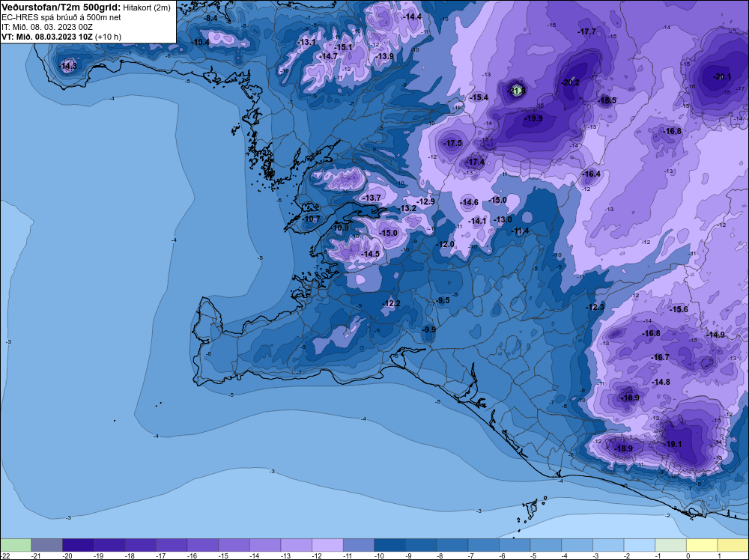Click the legend scale label -10
Screen dimensions: 749x560
pyautogui.click(x=379, y=556)
